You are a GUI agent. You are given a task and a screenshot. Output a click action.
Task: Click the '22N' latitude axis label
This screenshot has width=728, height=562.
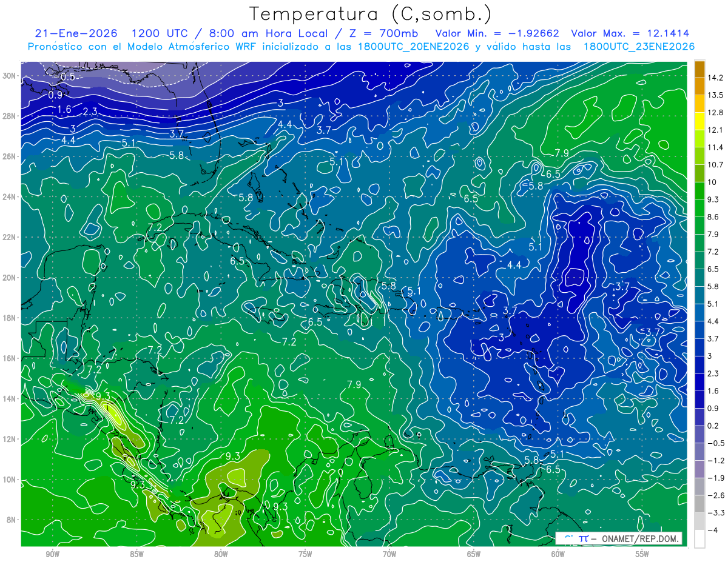(x=10, y=237)
